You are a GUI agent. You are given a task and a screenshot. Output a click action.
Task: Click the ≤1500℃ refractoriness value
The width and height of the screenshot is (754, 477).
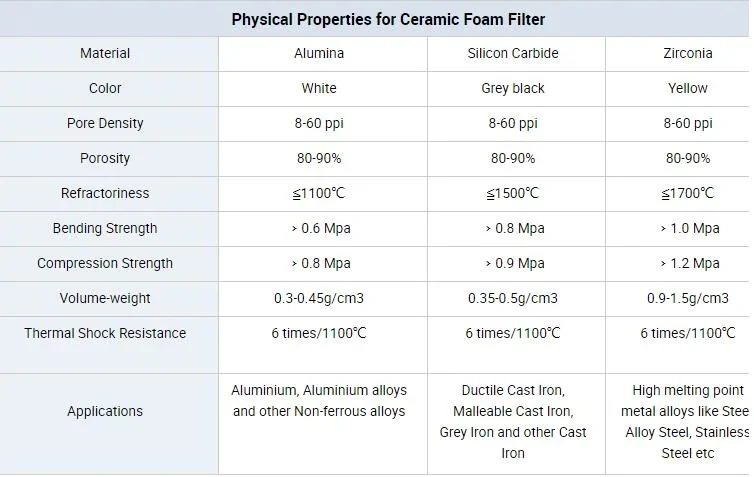coord(513,193)
